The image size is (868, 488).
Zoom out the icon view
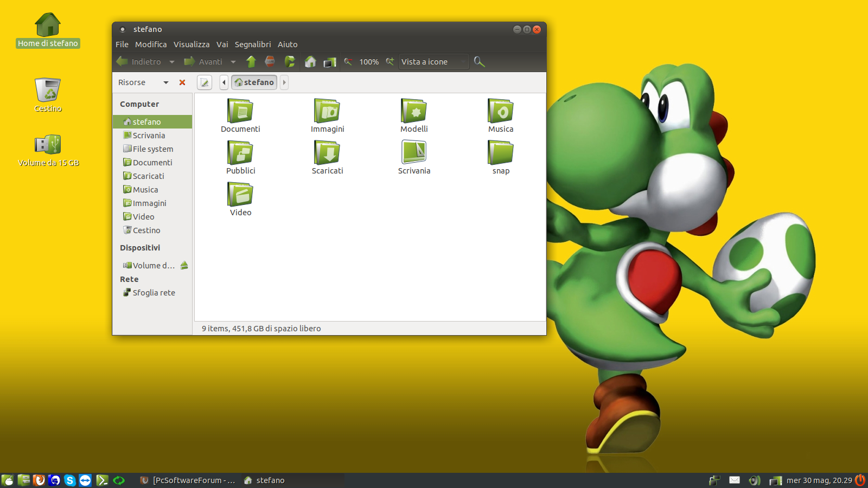(348, 61)
